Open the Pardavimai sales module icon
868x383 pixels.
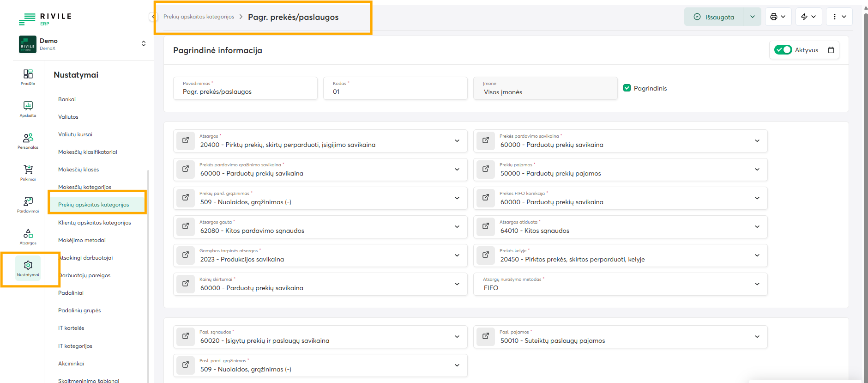click(28, 204)
